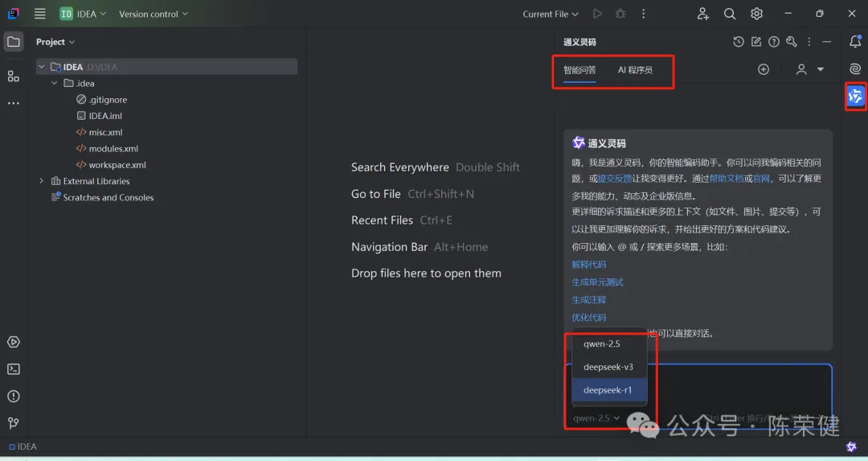Click the 优化代码 suggestion
868x461 pixels.
coord(589,318)
